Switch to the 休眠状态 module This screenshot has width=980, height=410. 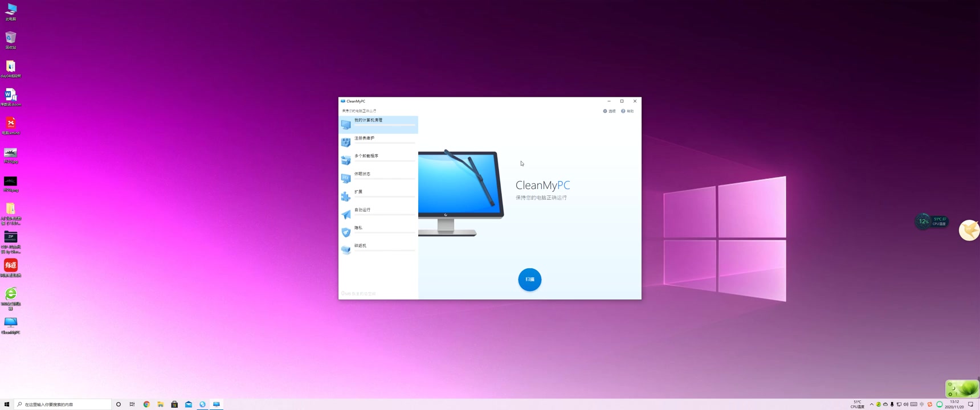click(378, 178)
